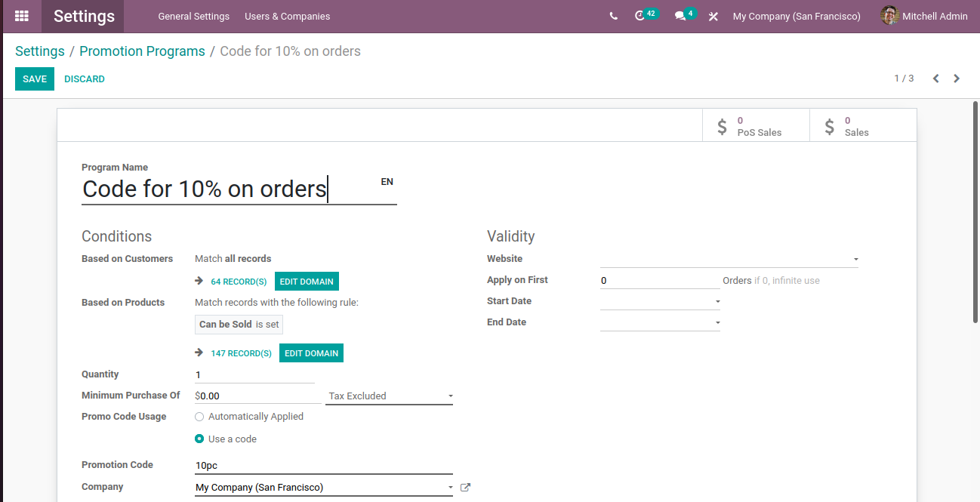This screenshot has width=980, height=502.
Task: Click arrow beside 64 RECORD(S)
Action: 199,281
